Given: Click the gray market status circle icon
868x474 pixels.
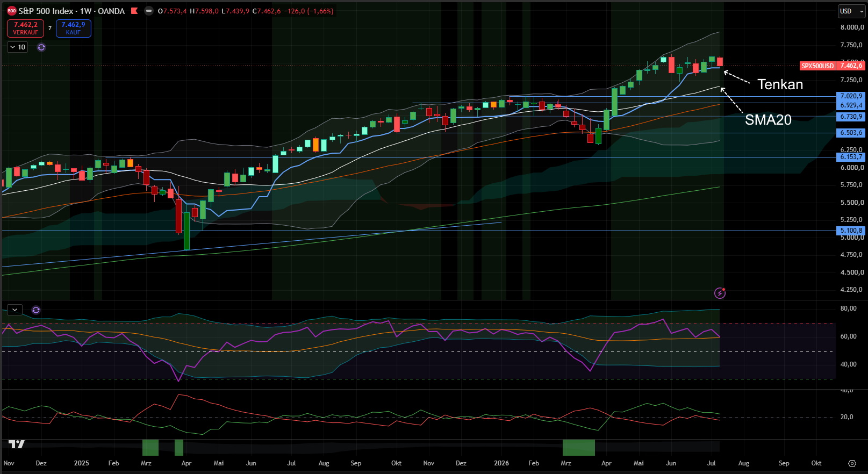Looking at the screenshot, I should tap(149, 11).
